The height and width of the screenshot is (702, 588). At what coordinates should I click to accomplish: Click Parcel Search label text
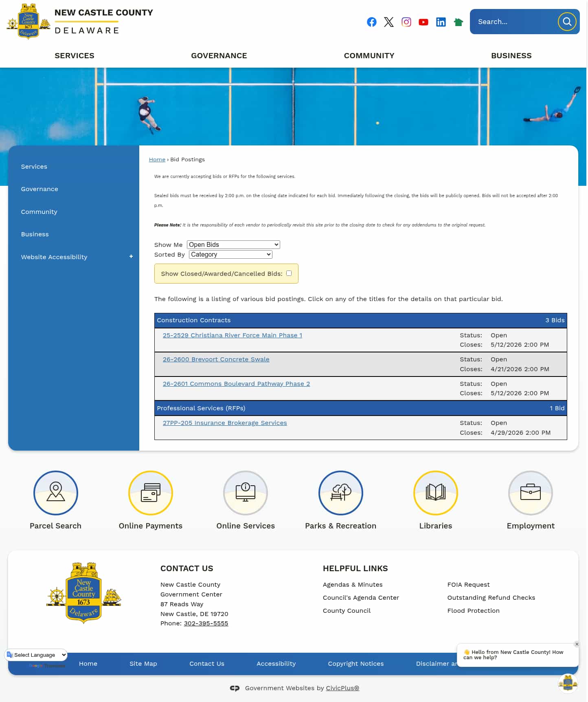pos(56,526)
